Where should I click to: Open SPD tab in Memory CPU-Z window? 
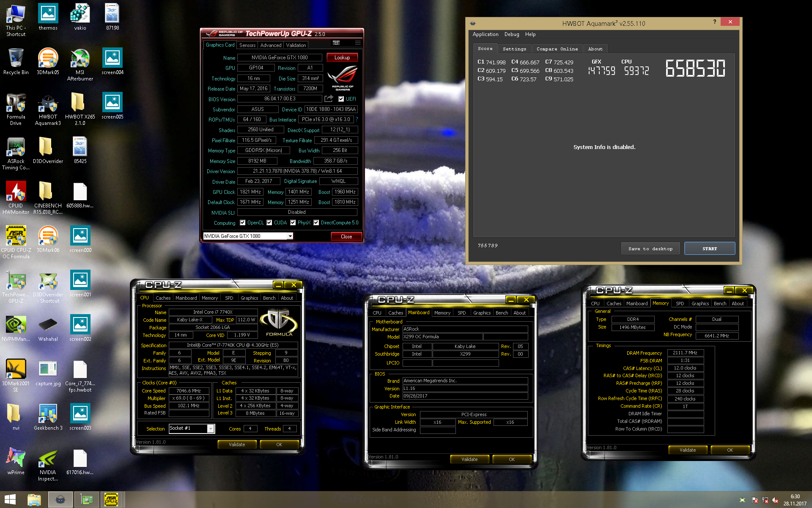tap(680, 304)
